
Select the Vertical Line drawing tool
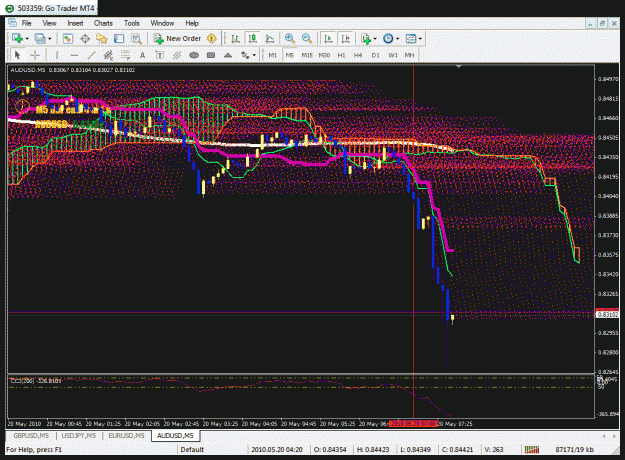(57, 55)
